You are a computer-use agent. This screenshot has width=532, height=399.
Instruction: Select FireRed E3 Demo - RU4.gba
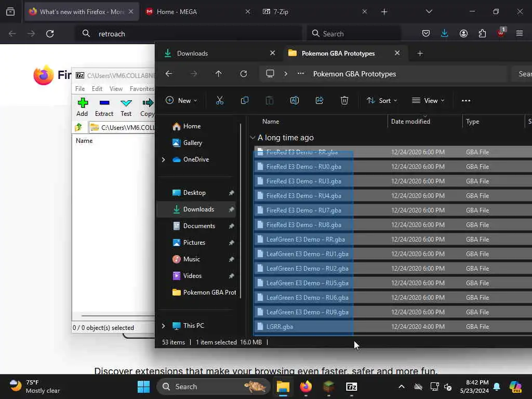coord(393,196)
